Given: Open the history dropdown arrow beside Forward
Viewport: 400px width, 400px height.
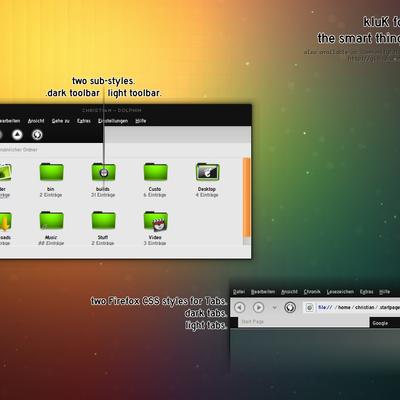Looking at the screenshot, I should point(274,308).
